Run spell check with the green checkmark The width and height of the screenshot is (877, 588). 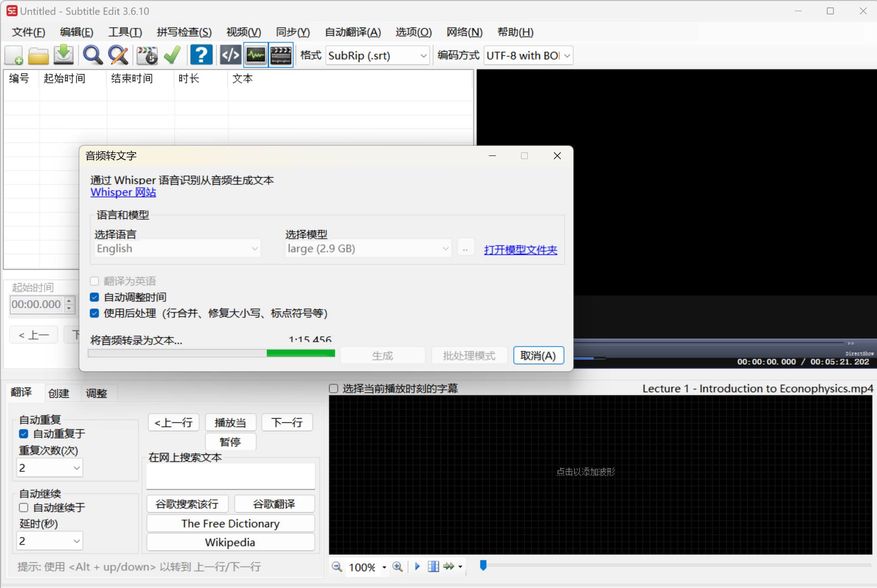[x=172, y=55]
